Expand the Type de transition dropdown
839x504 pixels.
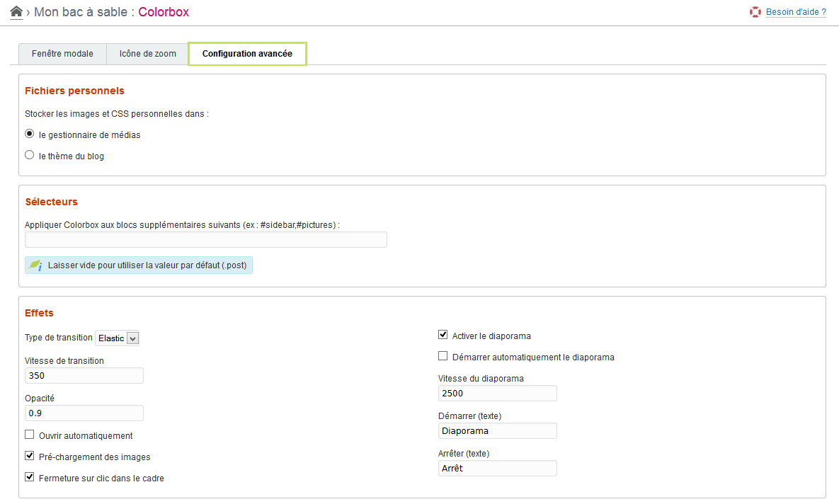pos(118,338)
